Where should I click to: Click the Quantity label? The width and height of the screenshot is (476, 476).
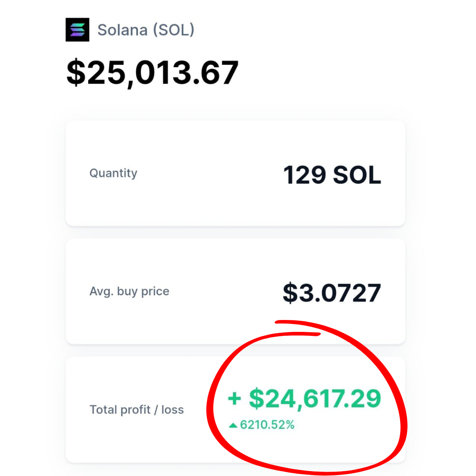pyautogui.click(x=113, y=173)
